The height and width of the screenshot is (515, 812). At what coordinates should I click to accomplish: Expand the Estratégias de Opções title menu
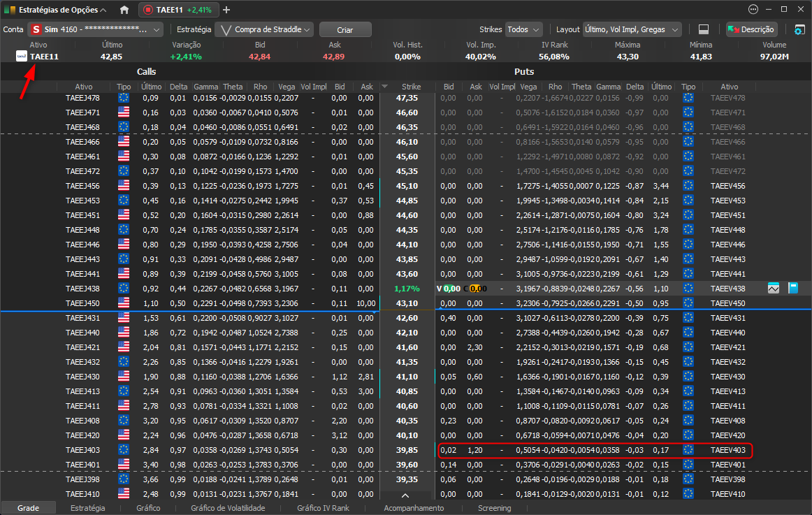coord(103,10)
